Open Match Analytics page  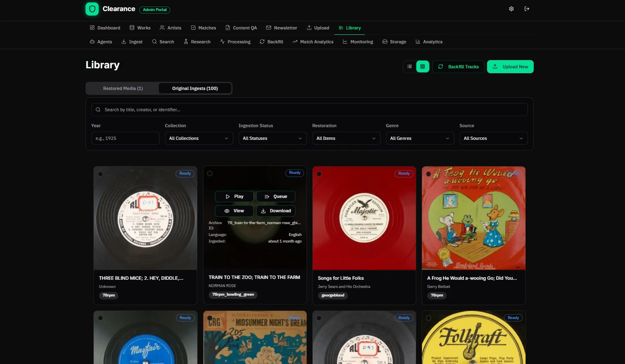click(313, 42)
